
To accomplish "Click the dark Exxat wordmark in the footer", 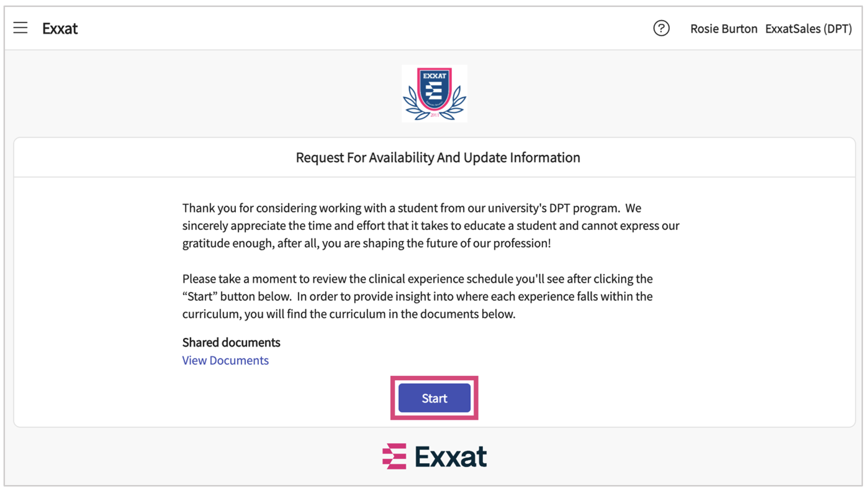I will (450, 456).
